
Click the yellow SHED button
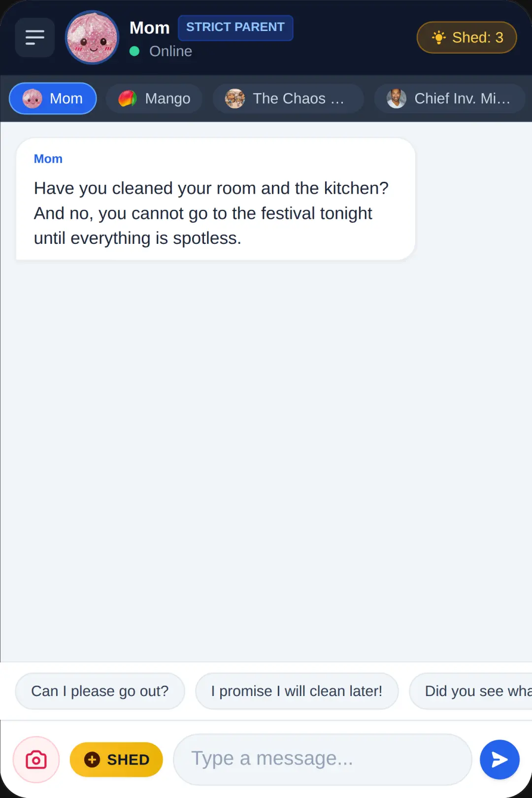coord(116,760)
